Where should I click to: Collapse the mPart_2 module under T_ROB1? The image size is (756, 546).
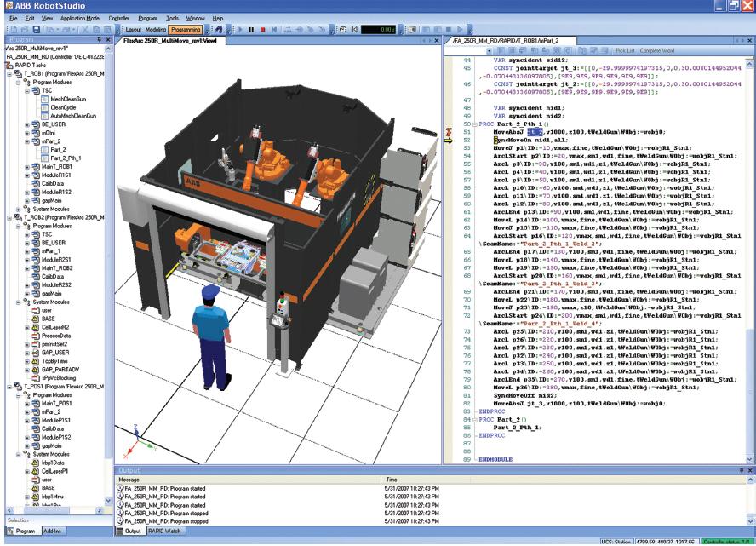coord(27,141)
